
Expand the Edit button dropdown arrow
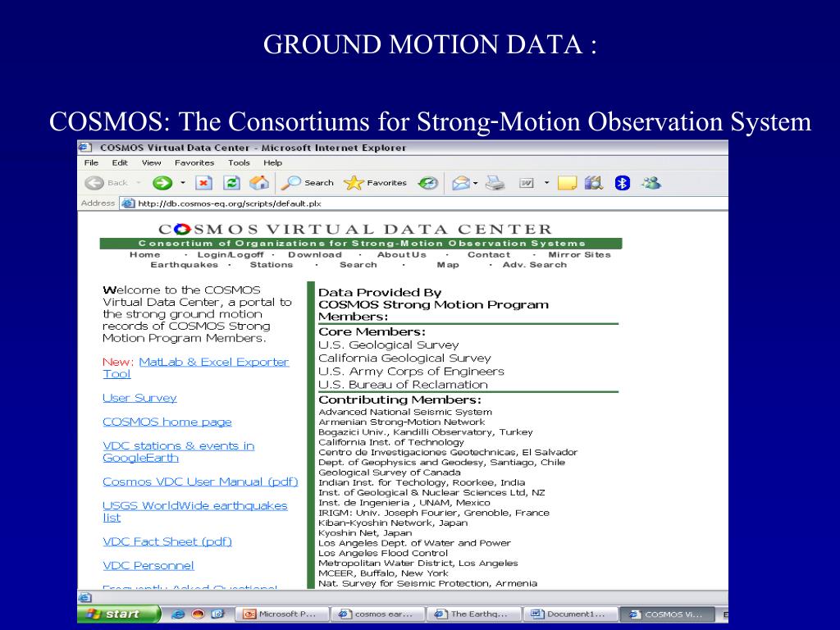[546, 183]
